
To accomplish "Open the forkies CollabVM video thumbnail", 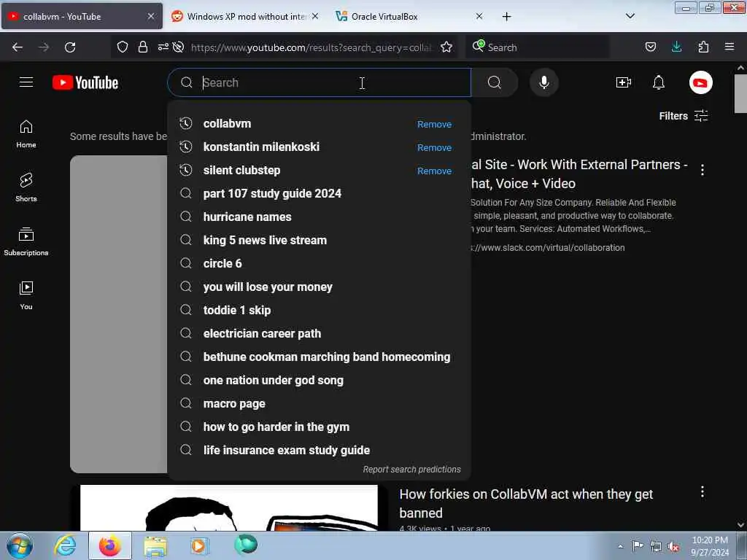I will (x=229, y=507).
